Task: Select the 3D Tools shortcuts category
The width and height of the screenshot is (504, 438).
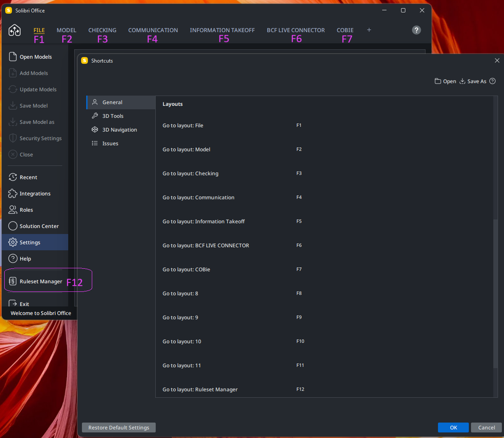Action: (x=121, y=116)
